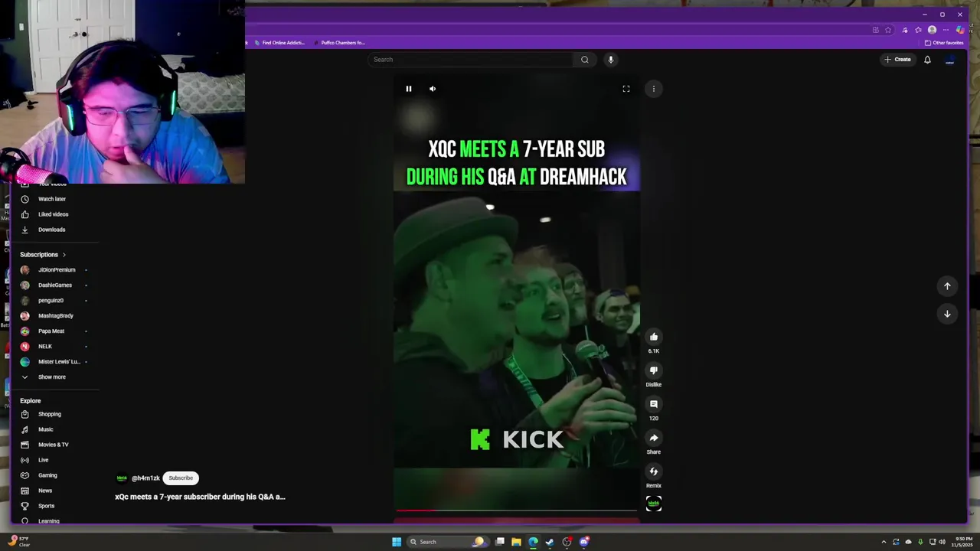Mute the Shorts video volume

433,89
